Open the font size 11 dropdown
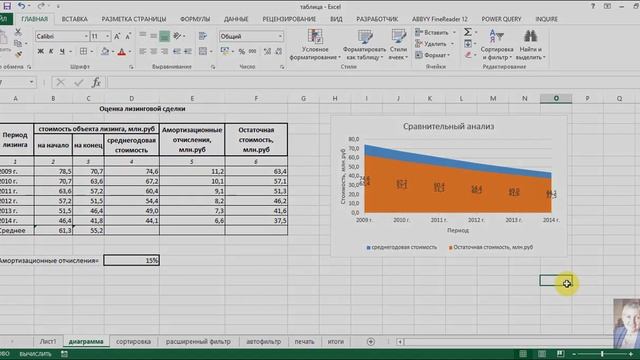The height and width of the screenshot is (360, 640). [107, 36]
